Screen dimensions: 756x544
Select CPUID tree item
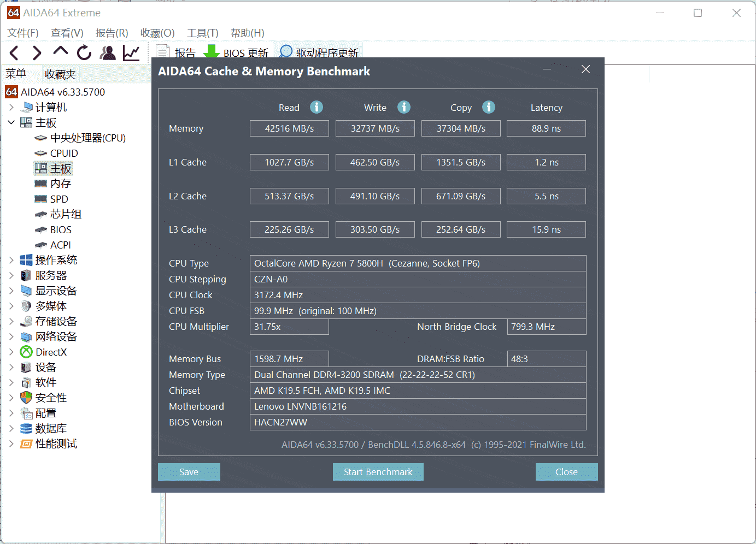coord(57,153)
